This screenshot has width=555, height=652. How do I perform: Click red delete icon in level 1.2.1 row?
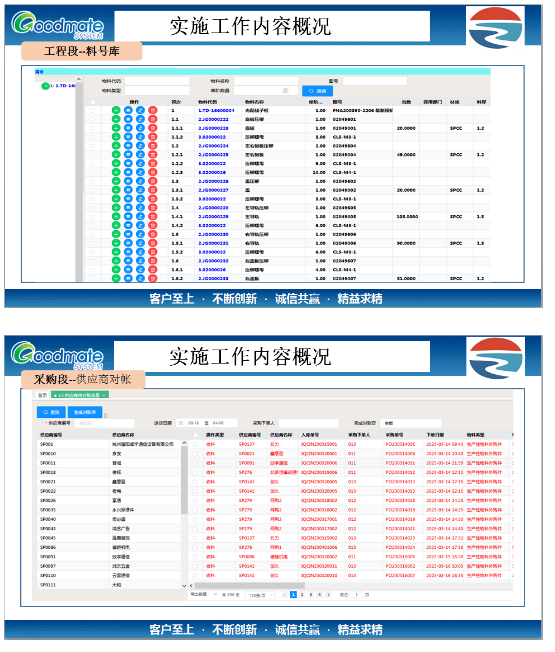coord(153,155)
